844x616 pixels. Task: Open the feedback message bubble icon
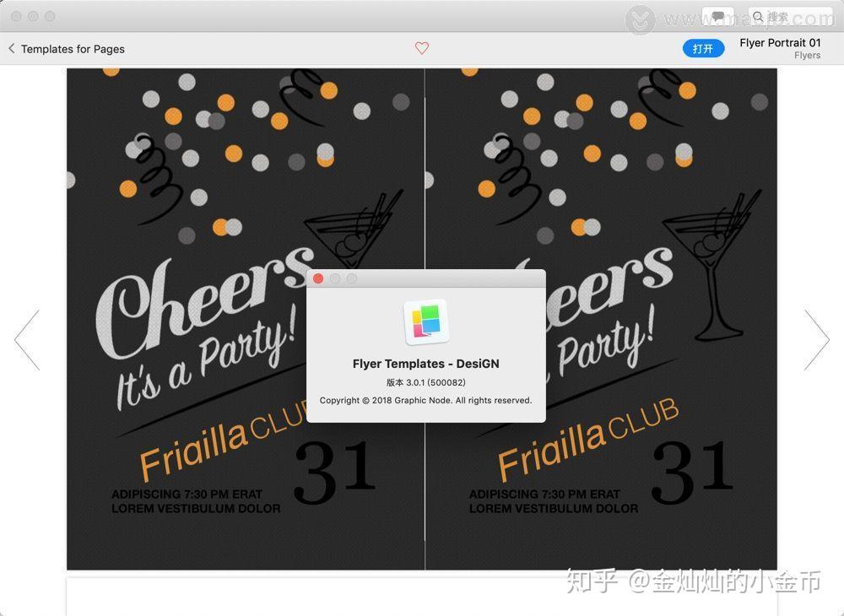pos(718,16)
